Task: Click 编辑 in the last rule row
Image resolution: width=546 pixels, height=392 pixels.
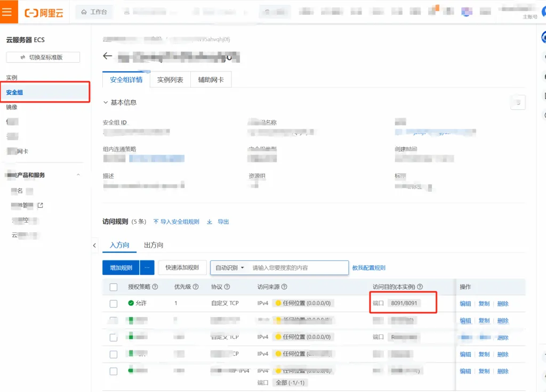Action: 465,371
